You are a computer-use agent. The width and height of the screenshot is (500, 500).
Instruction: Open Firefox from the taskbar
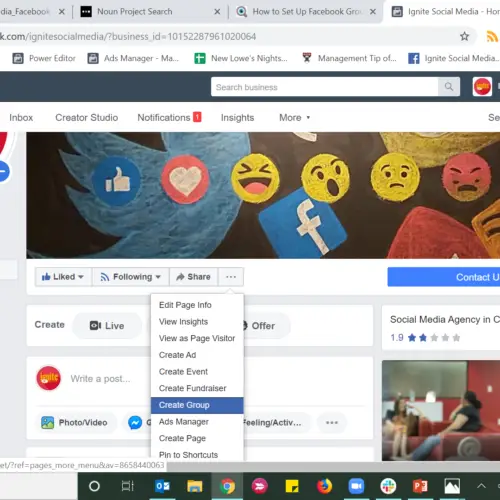(x=324, y=486)
